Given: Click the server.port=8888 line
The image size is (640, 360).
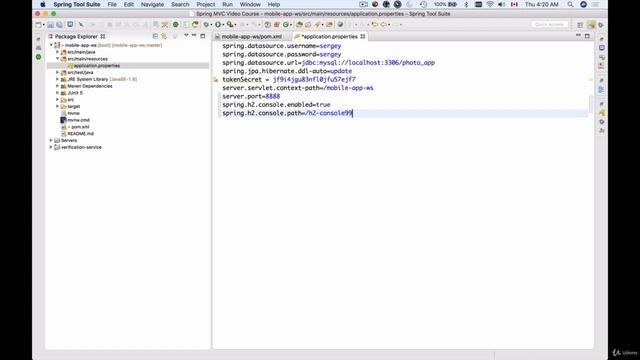Looking at the screenshot, I should click(x=251, y=96).
